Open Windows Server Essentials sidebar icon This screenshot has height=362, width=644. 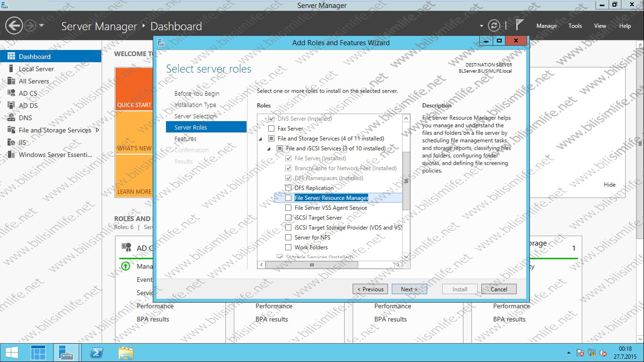point(11,155)
